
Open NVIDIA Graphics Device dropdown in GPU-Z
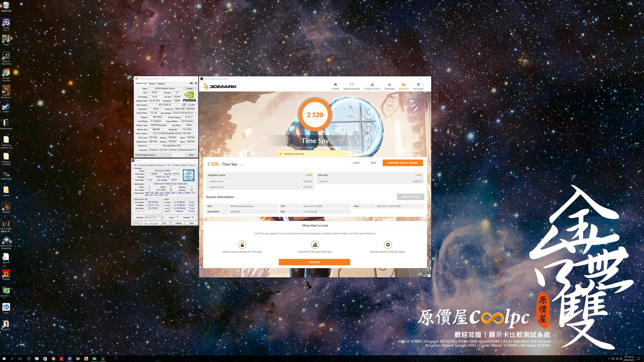[x=153, y=155]
